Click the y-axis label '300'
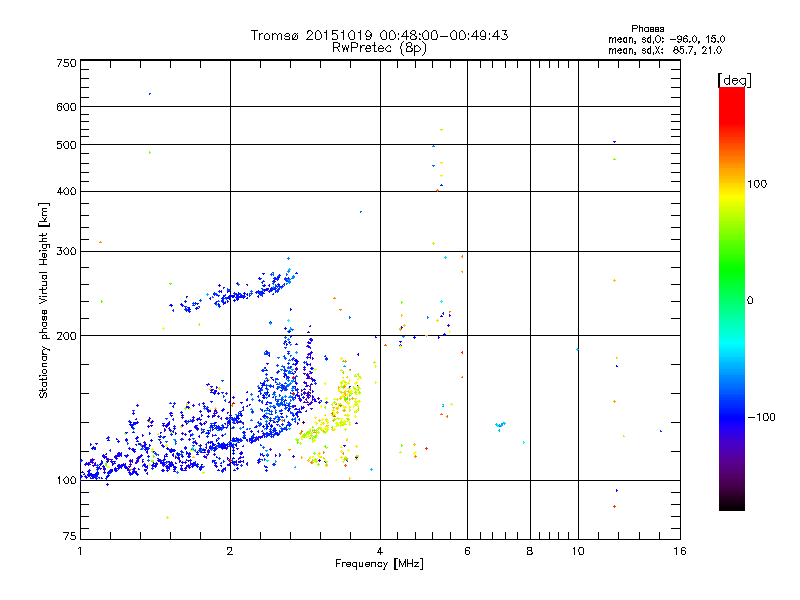800x600 pixels. (66, 251)
